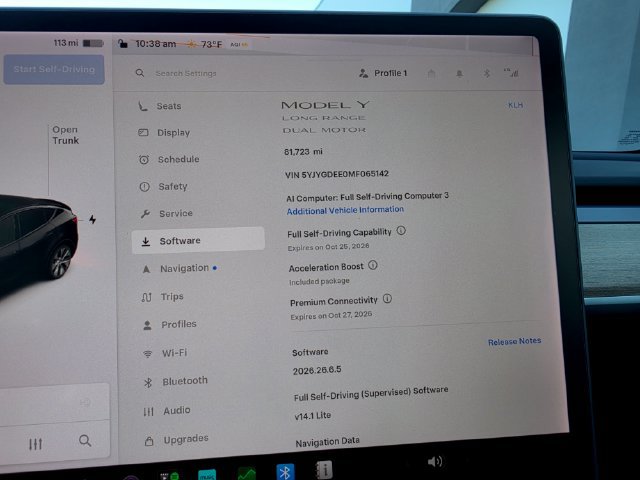Tap the 81,723 mi odometer reading
This screenshot has width=640, height=480.
[303, 152]
